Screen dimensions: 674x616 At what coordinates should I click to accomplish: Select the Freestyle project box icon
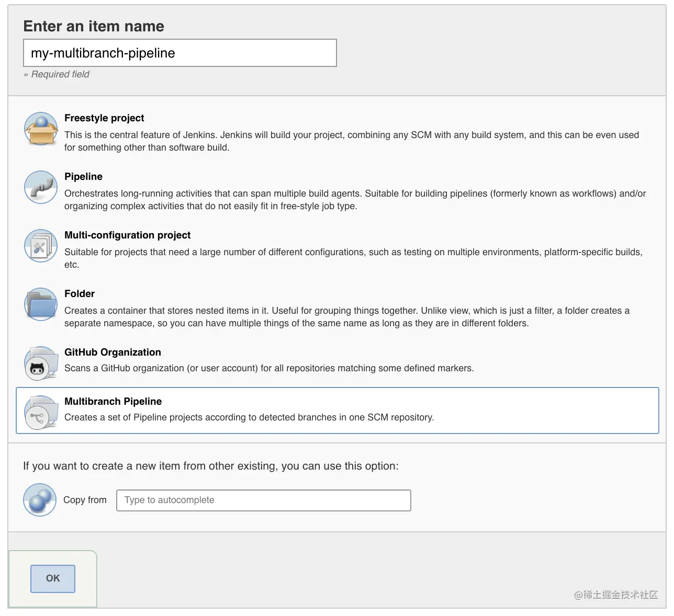41,129
